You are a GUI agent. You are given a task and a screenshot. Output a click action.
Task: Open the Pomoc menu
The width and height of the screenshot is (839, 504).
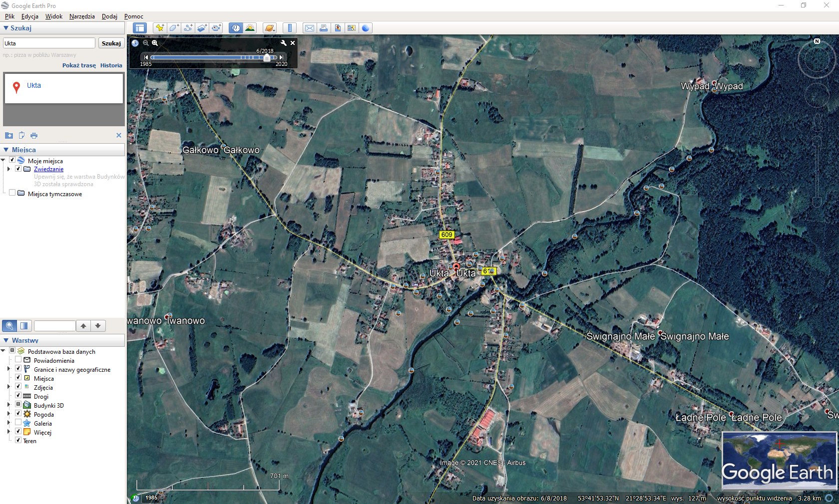(133, 16)
